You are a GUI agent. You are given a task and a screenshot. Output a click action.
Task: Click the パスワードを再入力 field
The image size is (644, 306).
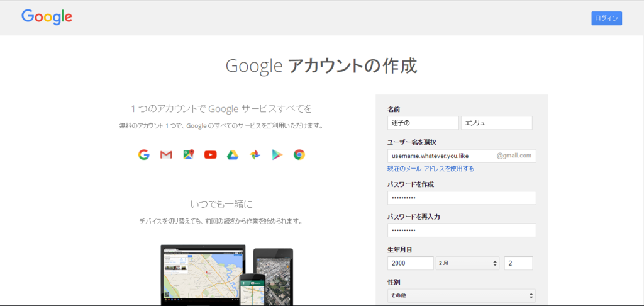click(x=462, y=230)
